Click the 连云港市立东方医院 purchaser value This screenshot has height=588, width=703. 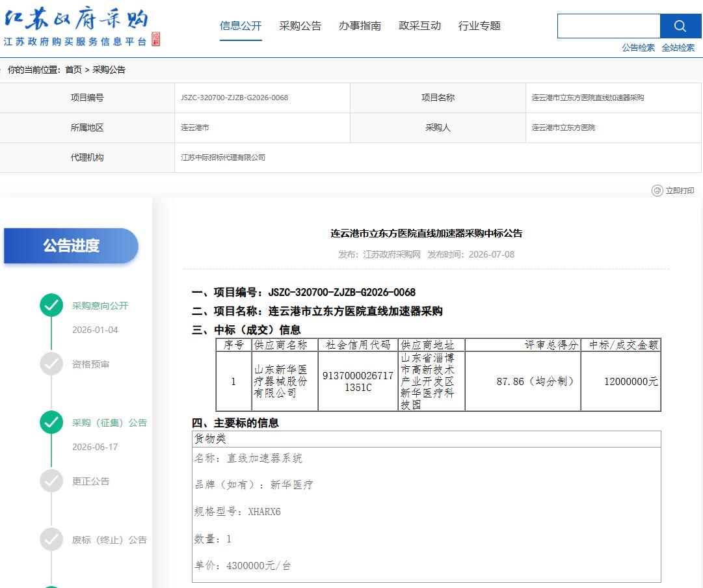(x=563, y=127)
